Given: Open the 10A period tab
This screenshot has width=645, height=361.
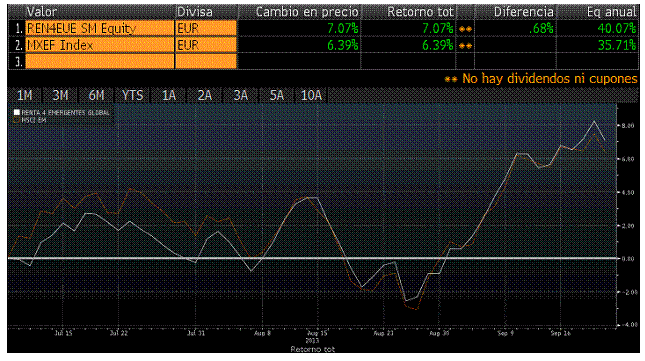Looking at the screenshot, I should coord(311,95).
